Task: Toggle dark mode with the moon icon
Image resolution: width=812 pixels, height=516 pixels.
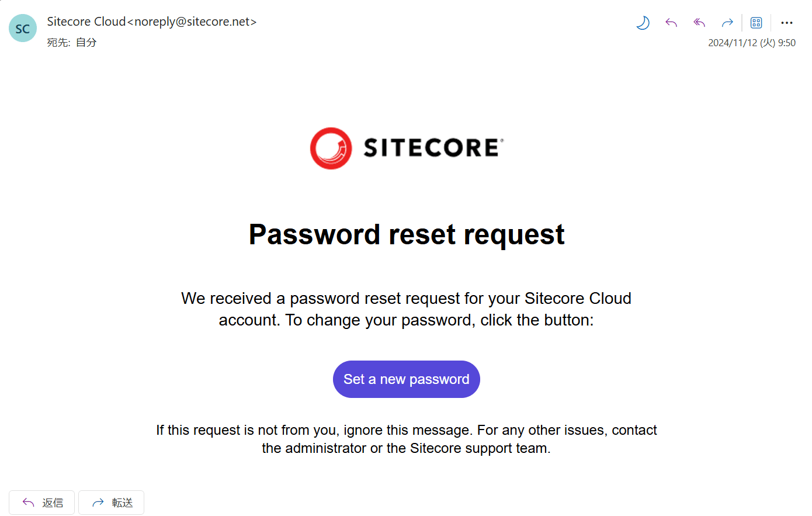Action: pyautogui.click(x=643, y=23)
